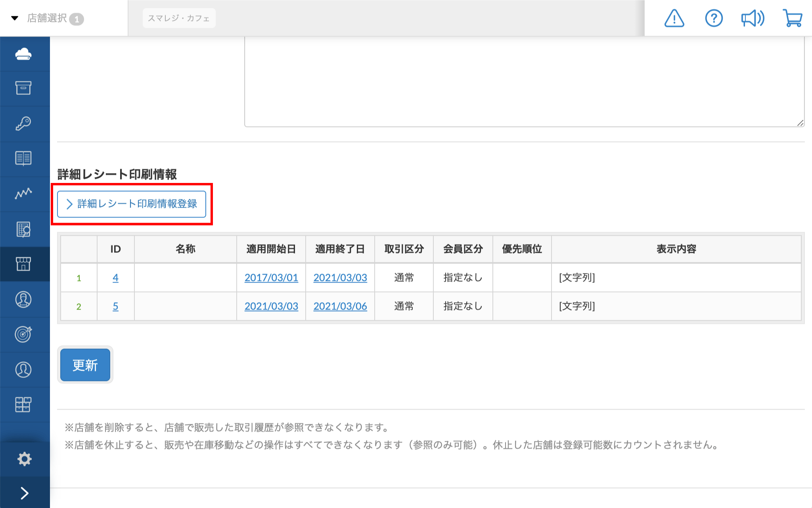Click the 2021/03/06 end date link

tap(340, 306)
